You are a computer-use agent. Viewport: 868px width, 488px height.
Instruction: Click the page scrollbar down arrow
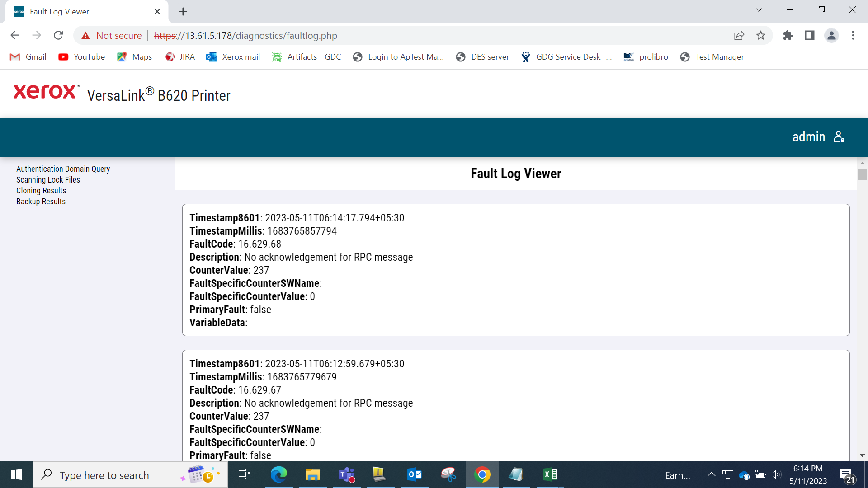coord(862,455)
